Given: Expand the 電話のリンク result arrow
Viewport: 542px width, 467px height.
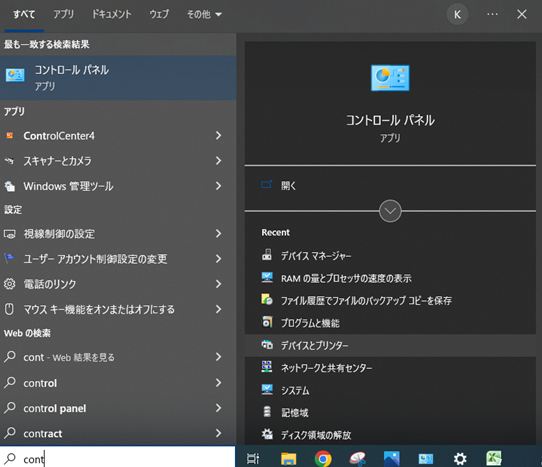Looking at the screenshot, I should point(218,284).
